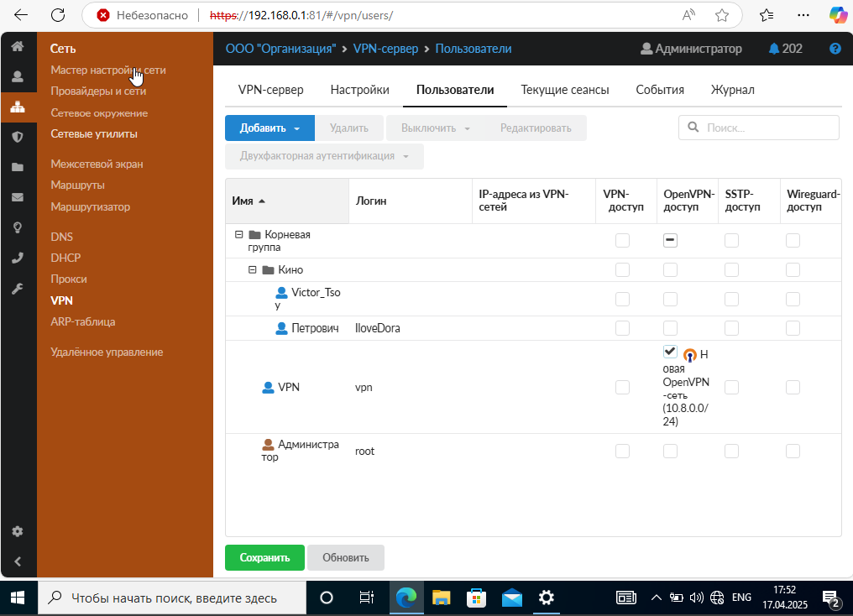Image resolution: width=853 pixels, height=616 pixels.
Task: Open the telephony phone sidebar icon
Action: pos(18,258)
